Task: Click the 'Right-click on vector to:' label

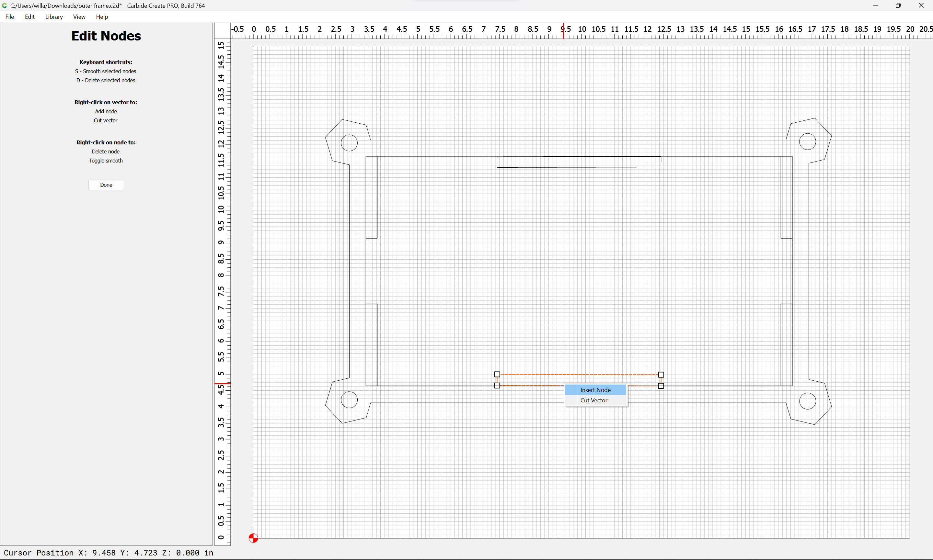Action: point(106,102)
